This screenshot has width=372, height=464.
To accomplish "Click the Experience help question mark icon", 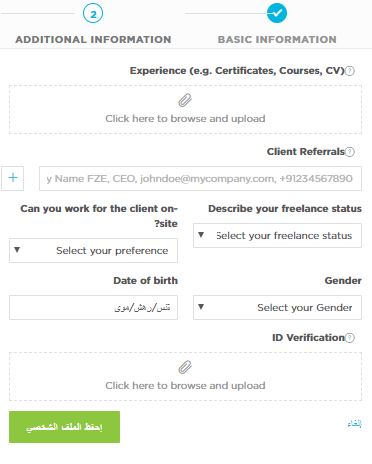I will point(350,71).
